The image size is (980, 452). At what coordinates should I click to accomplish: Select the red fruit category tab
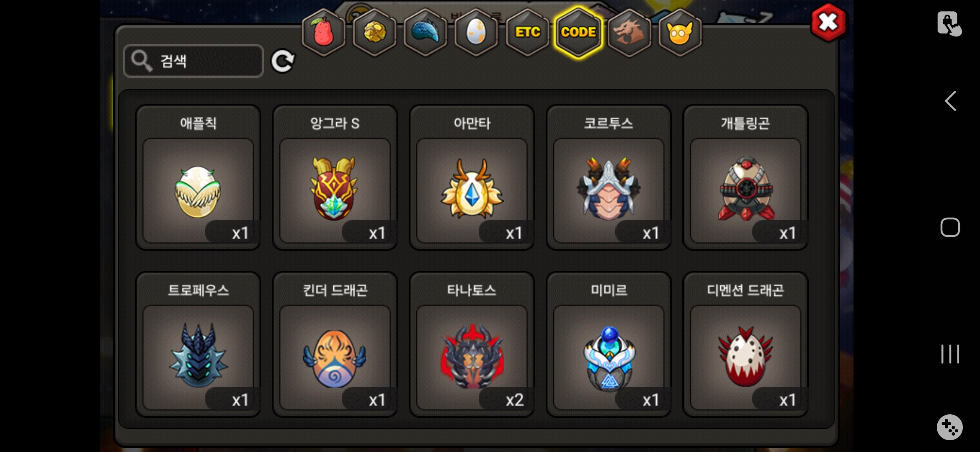[323, 32]
